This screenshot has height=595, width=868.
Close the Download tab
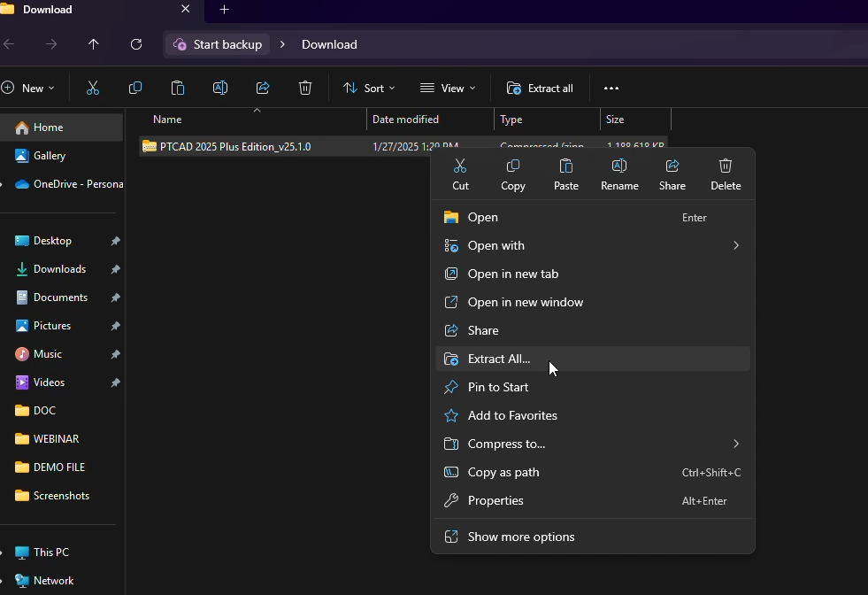[x=186, y=9]
